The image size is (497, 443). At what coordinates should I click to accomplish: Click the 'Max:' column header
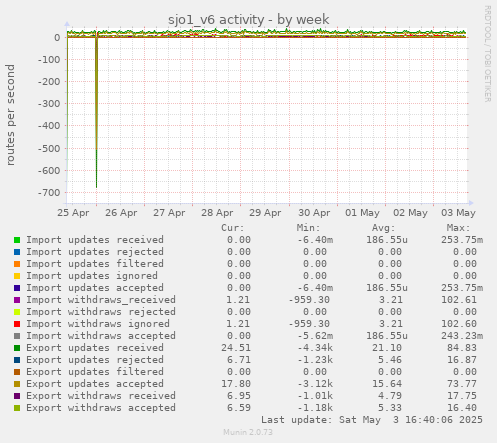click(458, 228)
